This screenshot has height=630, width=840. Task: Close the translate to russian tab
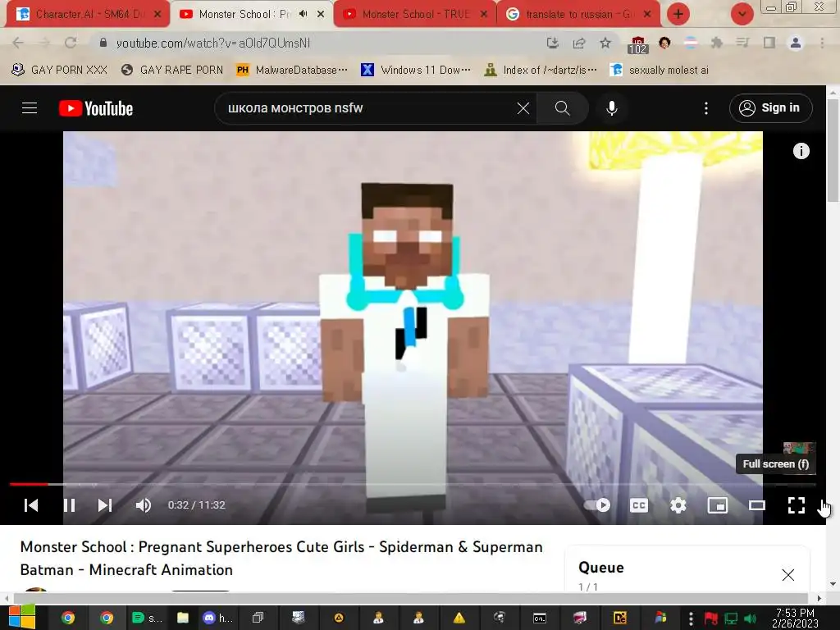tap(647, 14)
